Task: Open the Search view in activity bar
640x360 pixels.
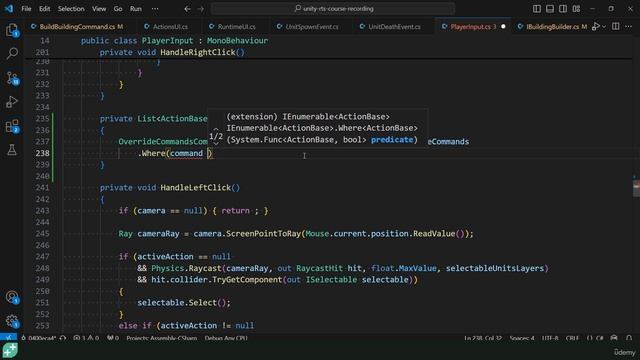Action: (12, 53)
